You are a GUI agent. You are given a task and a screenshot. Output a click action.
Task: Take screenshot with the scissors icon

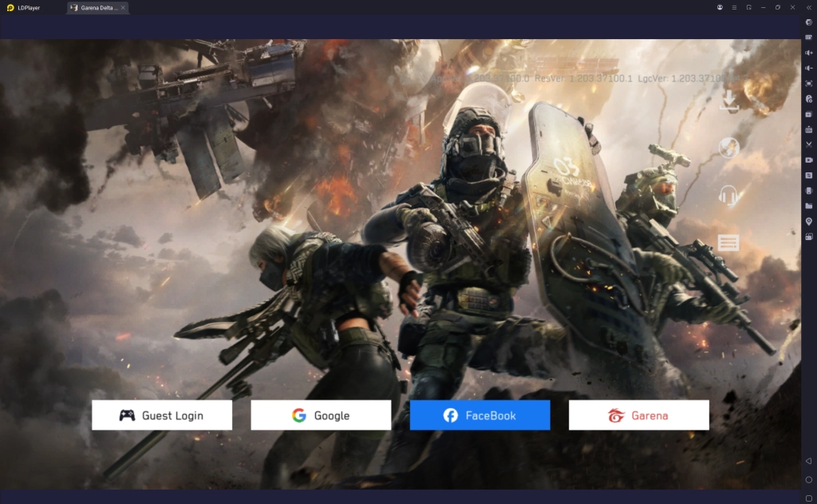(x=808, y=144)
